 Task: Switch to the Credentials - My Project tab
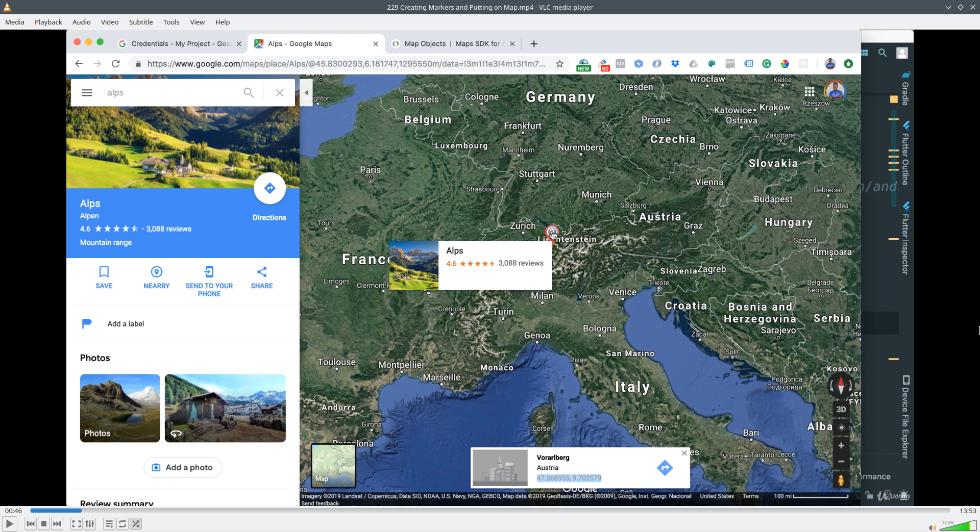[x=180, y=44]
